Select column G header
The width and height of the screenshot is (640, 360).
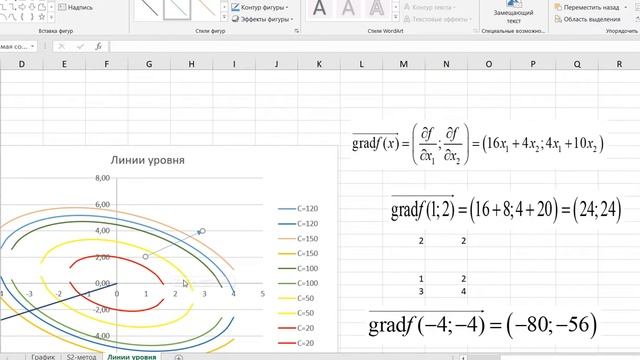(149, 64)
